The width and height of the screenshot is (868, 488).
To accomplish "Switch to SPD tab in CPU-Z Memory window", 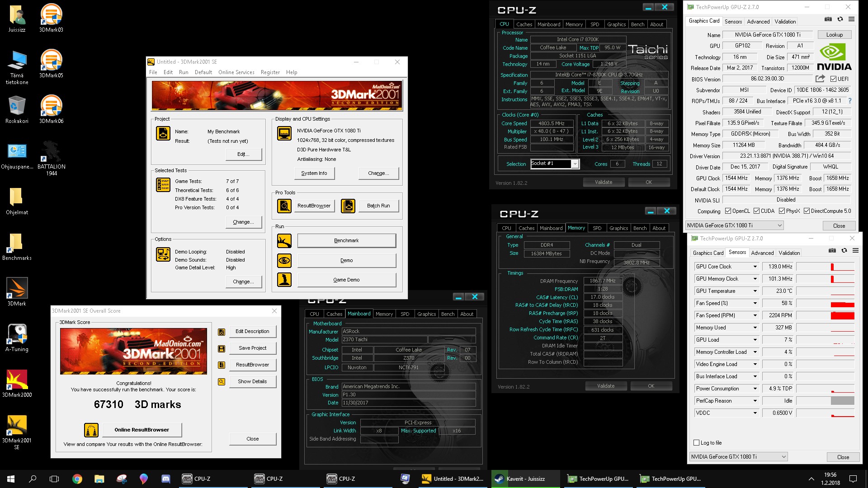I will (x=597, y=228).
